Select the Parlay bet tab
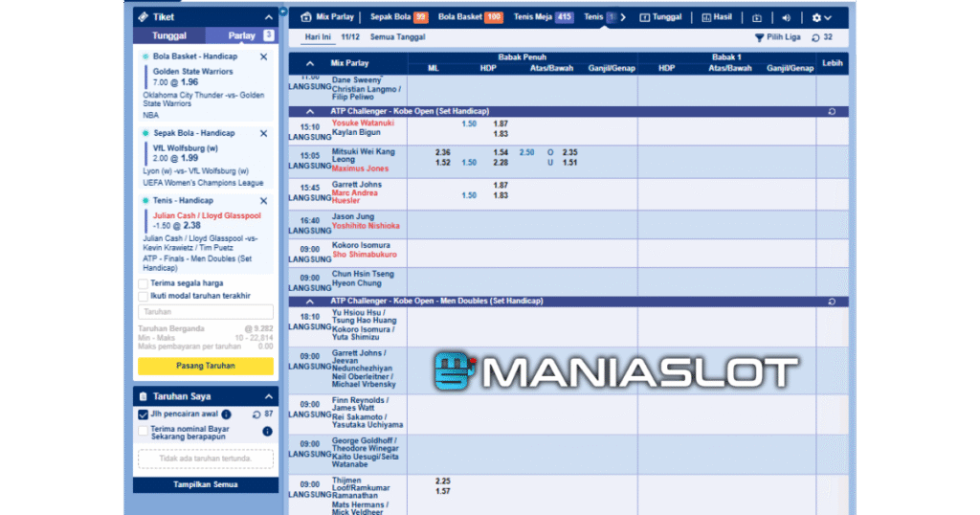The height and width of the screenshot is (515, 980). coord(241,35)
